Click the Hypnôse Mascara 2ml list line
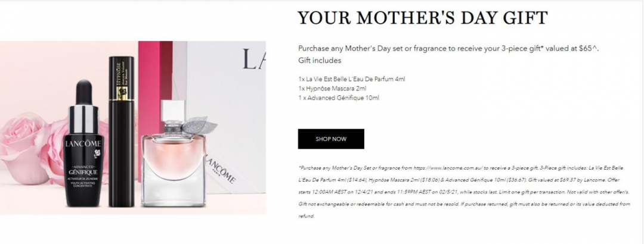The height and width of the screenshot is (244, 644). coord(332,88)
